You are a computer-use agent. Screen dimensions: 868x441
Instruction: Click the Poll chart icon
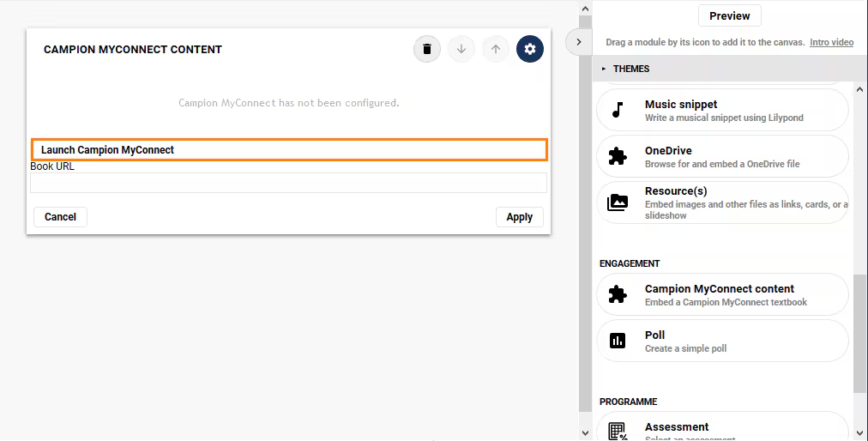(x=618, y=340)
